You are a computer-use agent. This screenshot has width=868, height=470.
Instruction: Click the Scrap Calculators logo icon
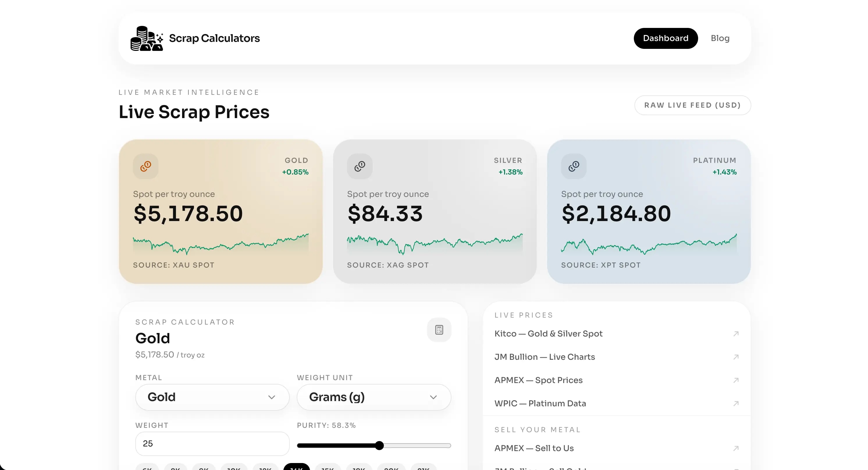[147, 38]
